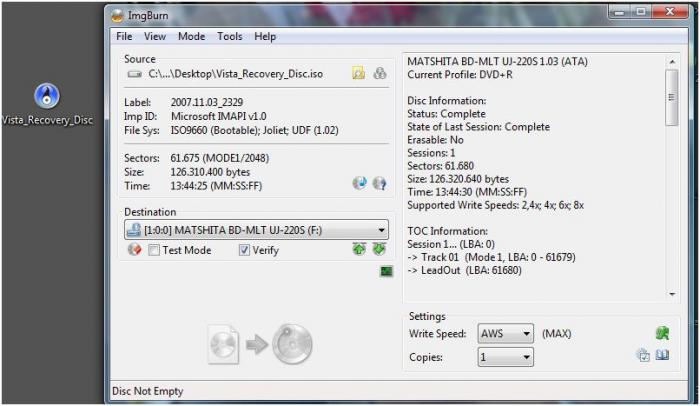Click the LeadOut (LBA: 61680) line
The height and width of the screenshot is (406, 700).
464,270
